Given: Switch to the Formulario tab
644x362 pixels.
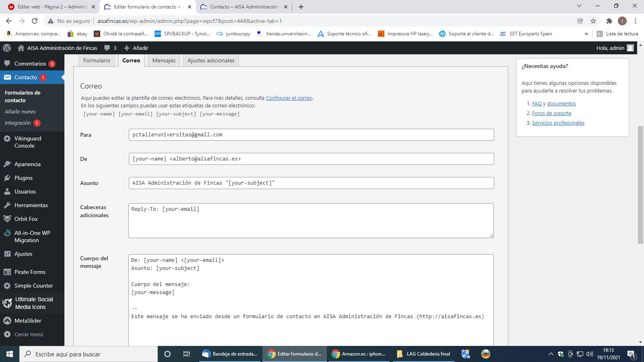Looking at the screenshot, I should click(97, 60).
